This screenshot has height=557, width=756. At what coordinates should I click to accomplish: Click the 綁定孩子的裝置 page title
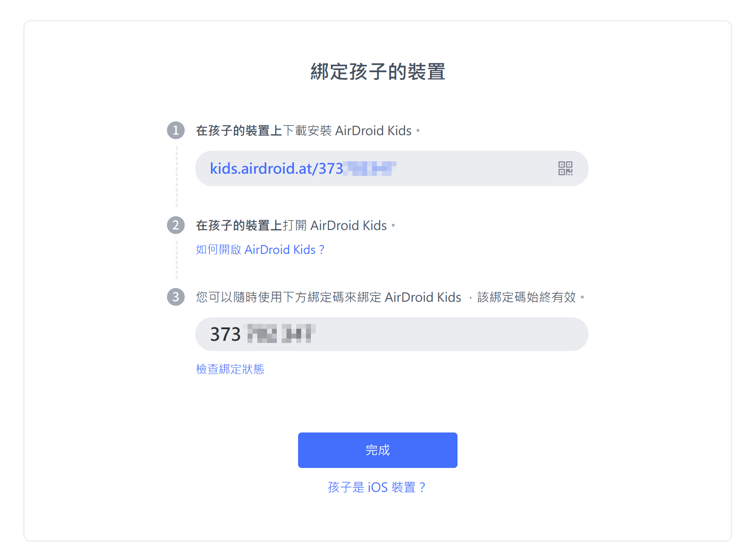point(378,72)
